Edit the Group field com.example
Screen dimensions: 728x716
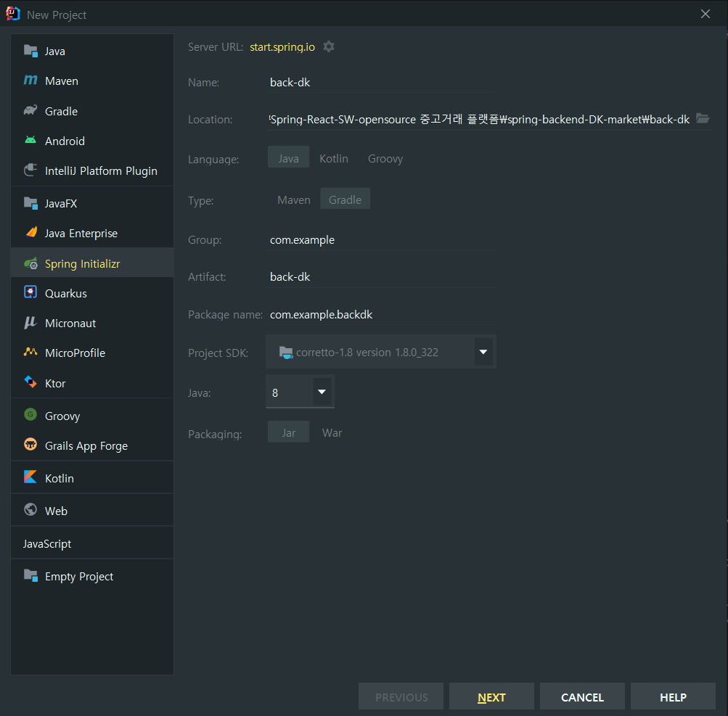(x=381, y=240)
